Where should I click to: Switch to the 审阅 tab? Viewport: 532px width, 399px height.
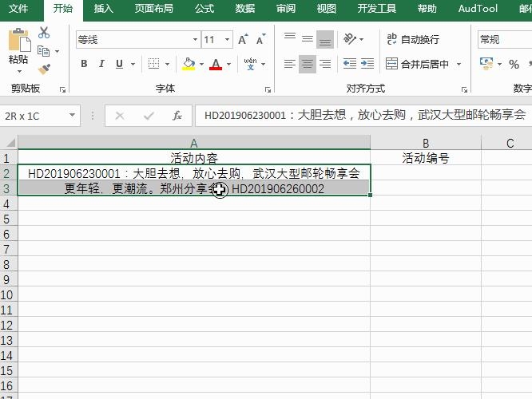coord(286,9)
